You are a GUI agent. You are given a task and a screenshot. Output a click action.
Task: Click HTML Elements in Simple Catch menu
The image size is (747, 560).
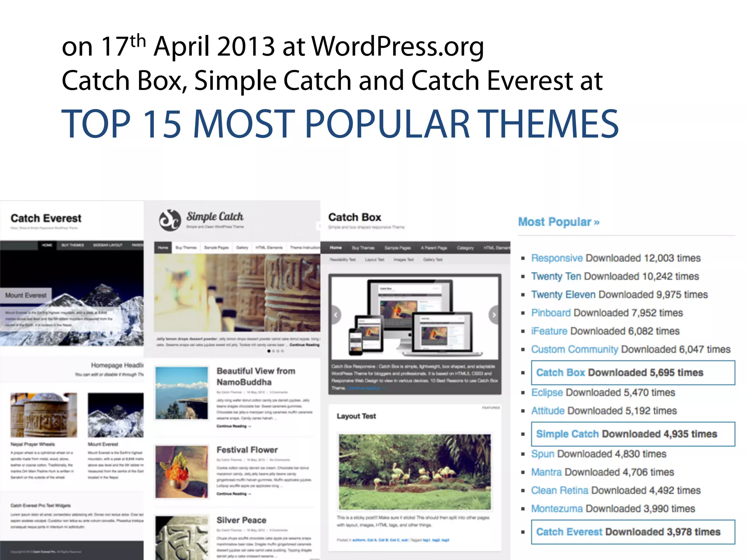point(269,248)
